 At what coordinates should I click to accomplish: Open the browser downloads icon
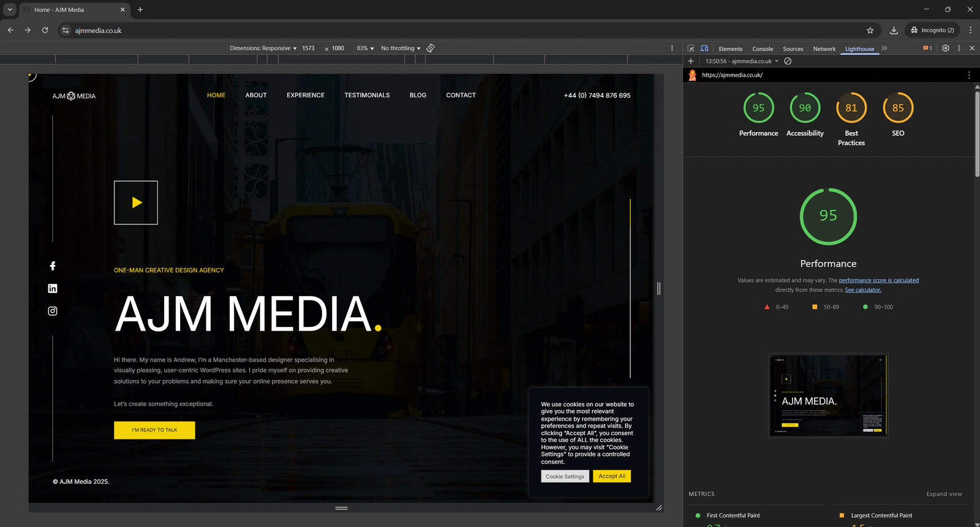(894, 30)
